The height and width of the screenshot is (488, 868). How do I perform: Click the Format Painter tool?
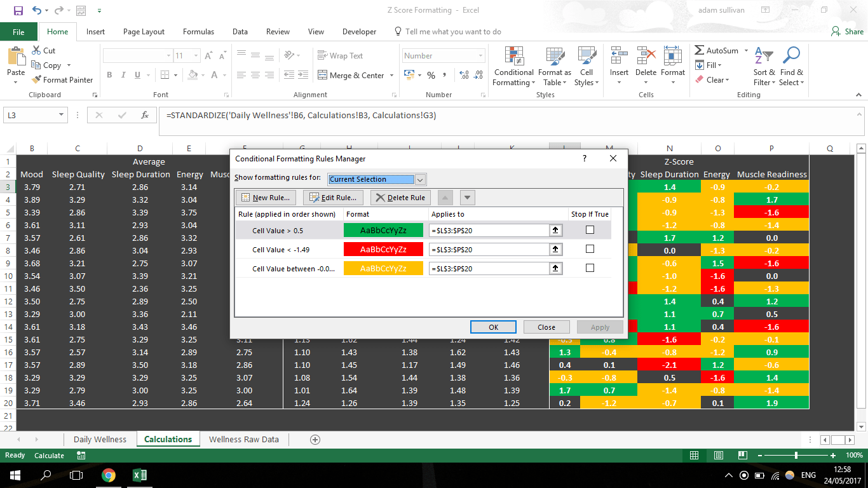(62, 80)
